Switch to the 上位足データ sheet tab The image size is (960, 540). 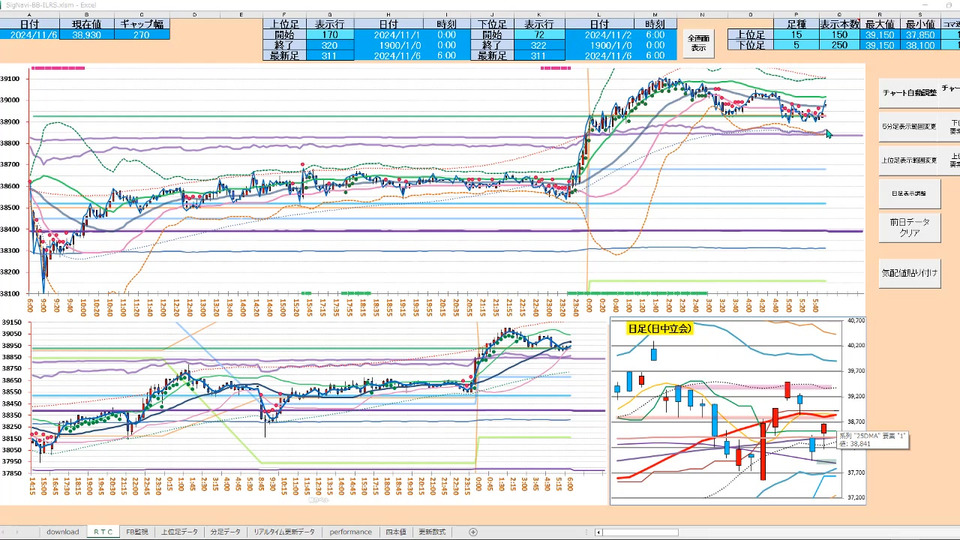pyautogui.click(x=179, y=532)
